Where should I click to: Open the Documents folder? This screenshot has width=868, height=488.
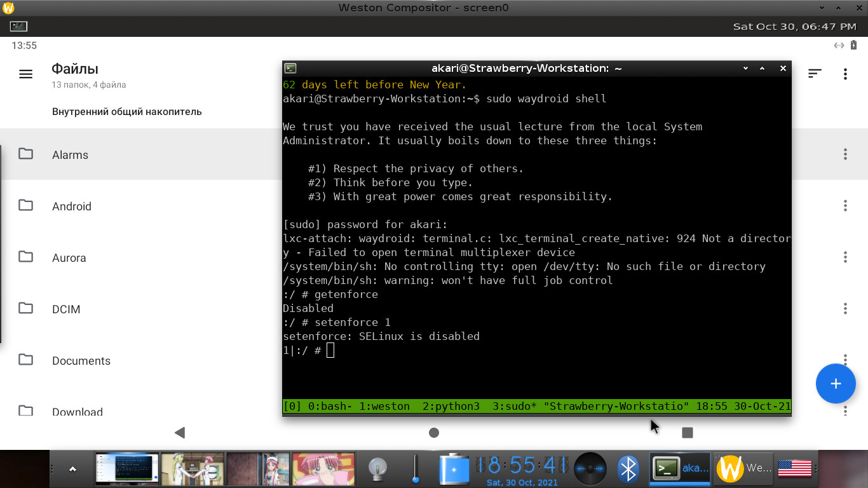point(81,360)
